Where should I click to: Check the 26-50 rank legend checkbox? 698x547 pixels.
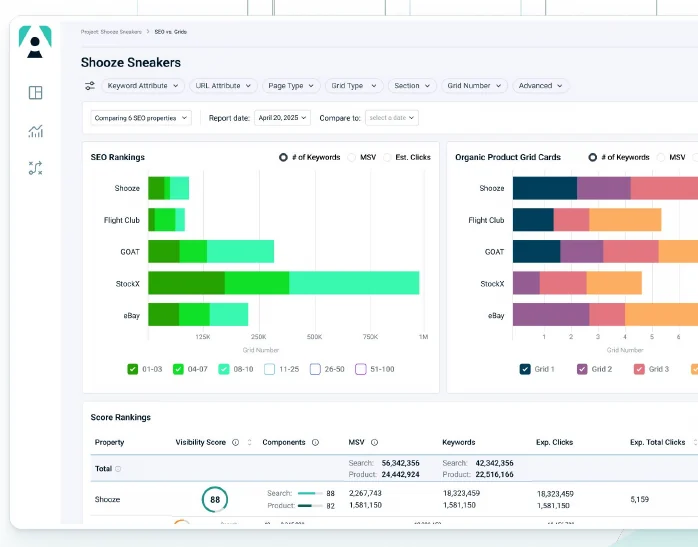pos(315,369)
